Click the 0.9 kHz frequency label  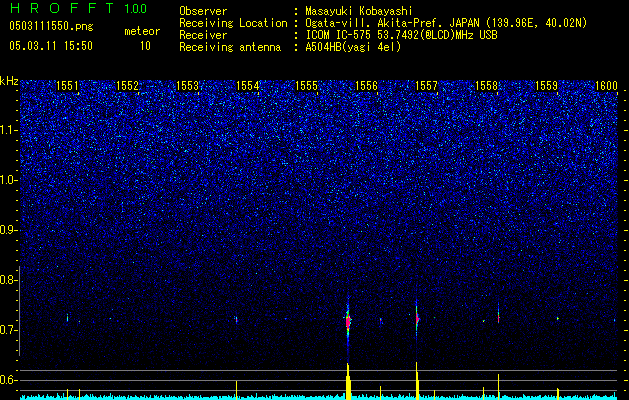(9, 230)
